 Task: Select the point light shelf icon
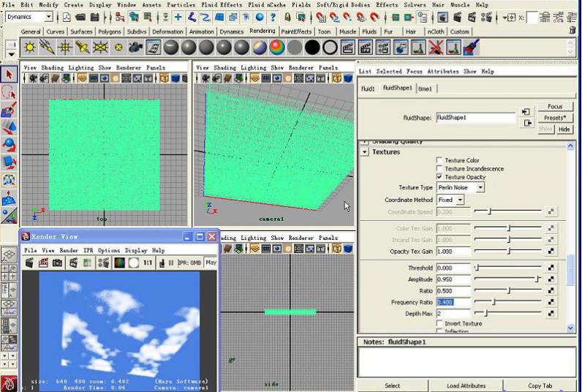point(65,48)
